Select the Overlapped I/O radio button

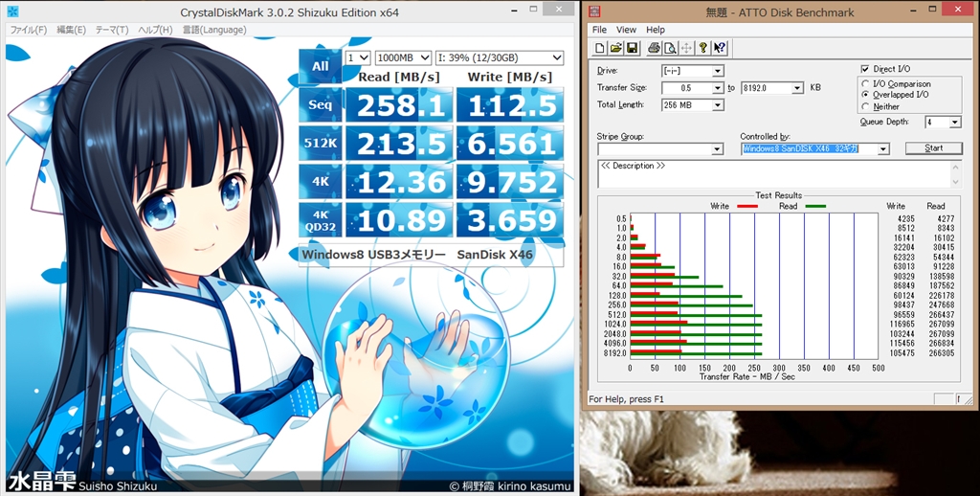pyautogui.click(x=865, y=95)
